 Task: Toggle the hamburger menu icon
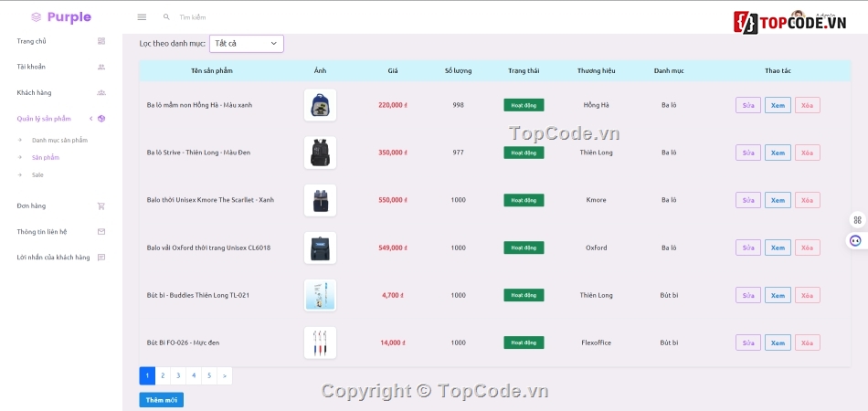142,17
